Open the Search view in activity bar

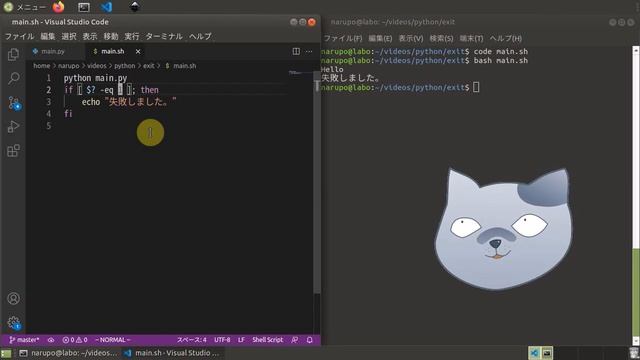pyautogui.click(x=13, y=78)
